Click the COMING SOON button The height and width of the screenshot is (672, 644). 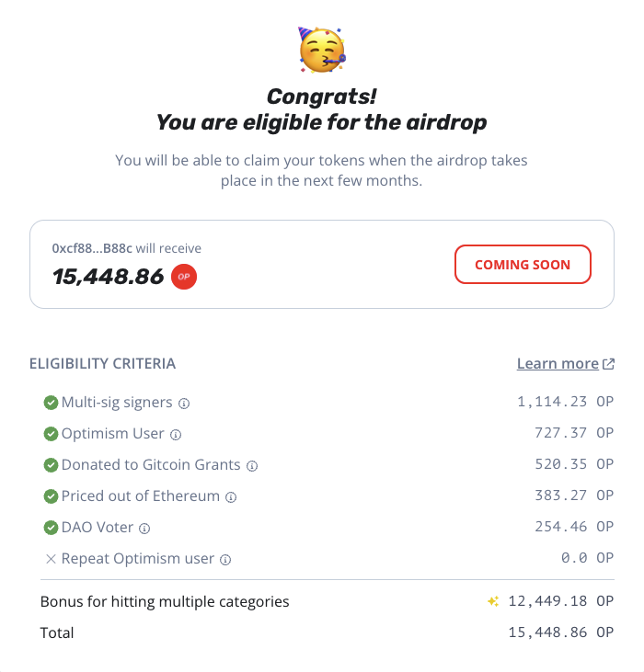(523, 265)
